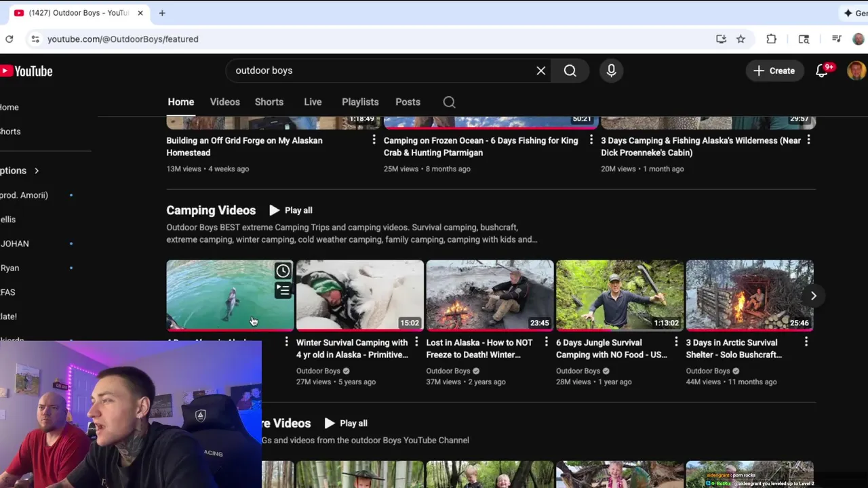Click the browser address bar
Screen dimensions: 868x488
tap(373, 39)
